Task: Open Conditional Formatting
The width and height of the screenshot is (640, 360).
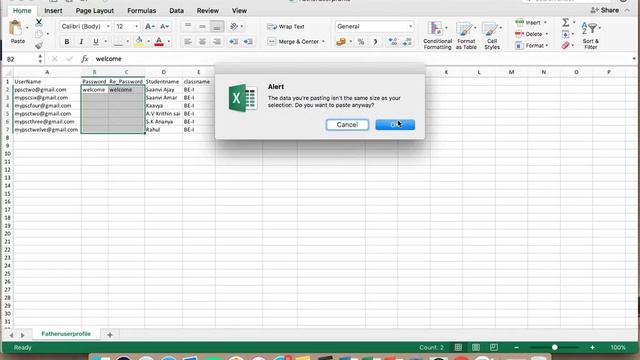Action: (x=437, y=36)
